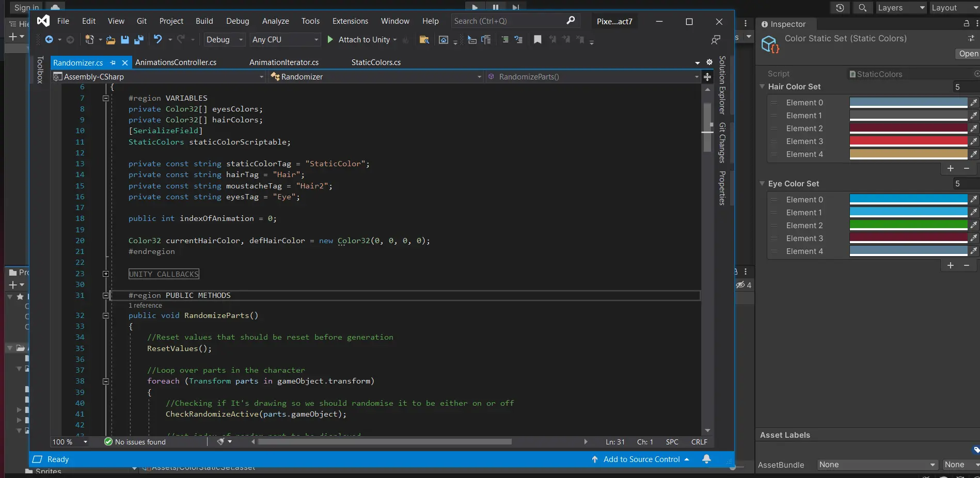
Task: Toggle bookmark icon in Visual Studio toolbar
Action: point(538,40)
